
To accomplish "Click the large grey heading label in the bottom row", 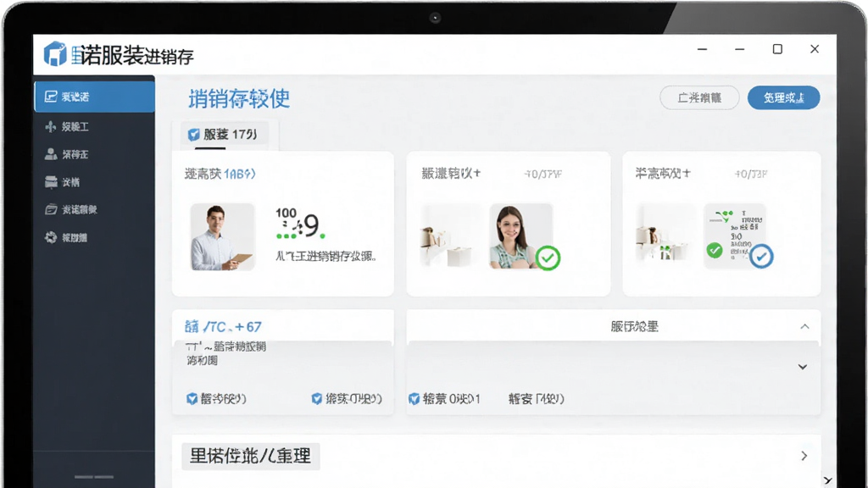I will pos(251,456).
